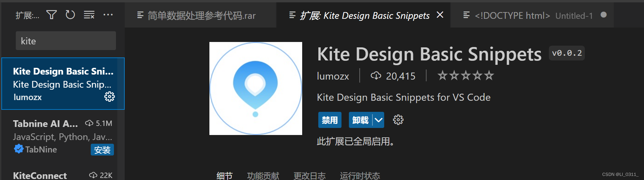644x180 pixels.
Task: Install the Tabnine AI extension
Action: (102, 150)
